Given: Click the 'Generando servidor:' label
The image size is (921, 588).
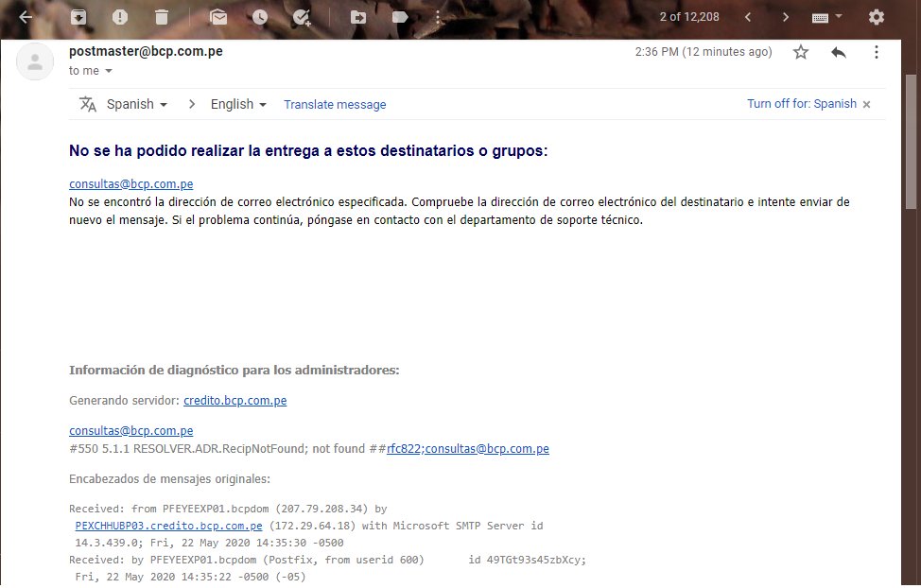Looking at the screenshot, I should click(x=125, y=401).
